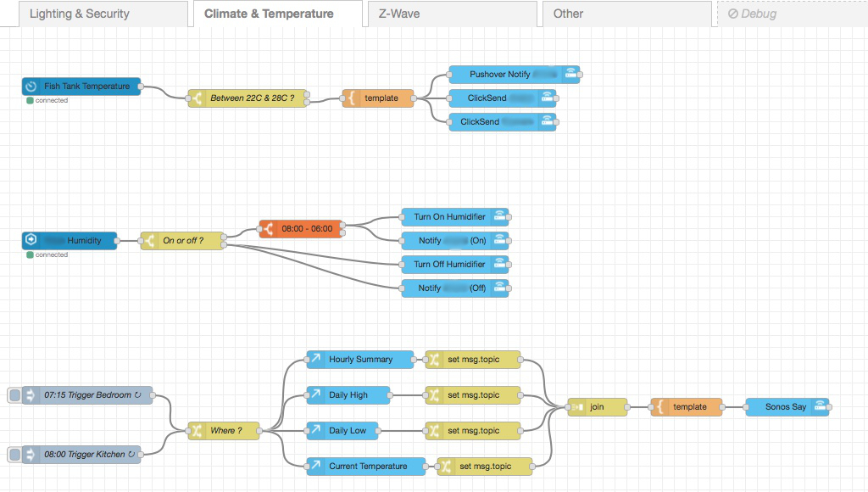Select the Pushover Notify node
Screen dimensions: 868x492
[x=514, y=75]
